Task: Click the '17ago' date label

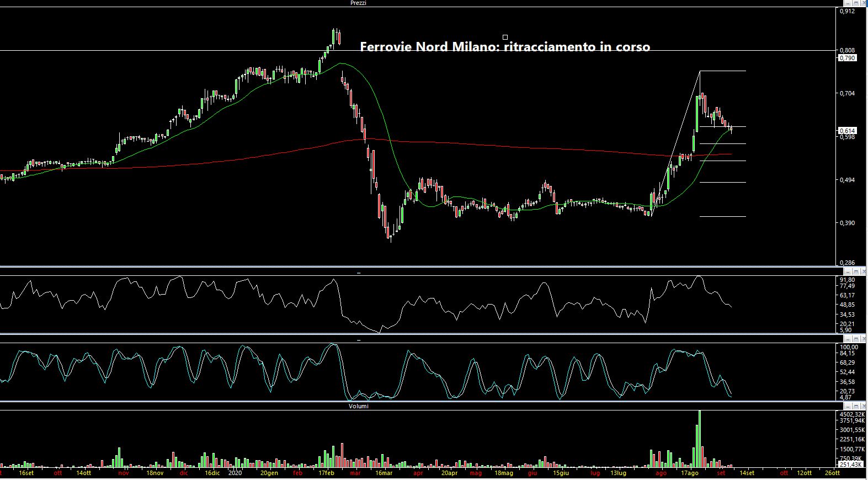Action: click(x=690, y=473)
